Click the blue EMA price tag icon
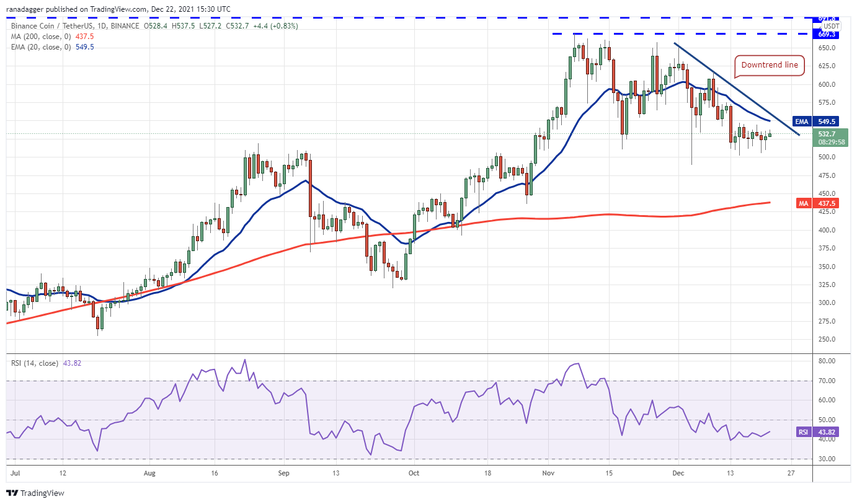Screen dimensions: 857x504 click(x=802, y=122)
